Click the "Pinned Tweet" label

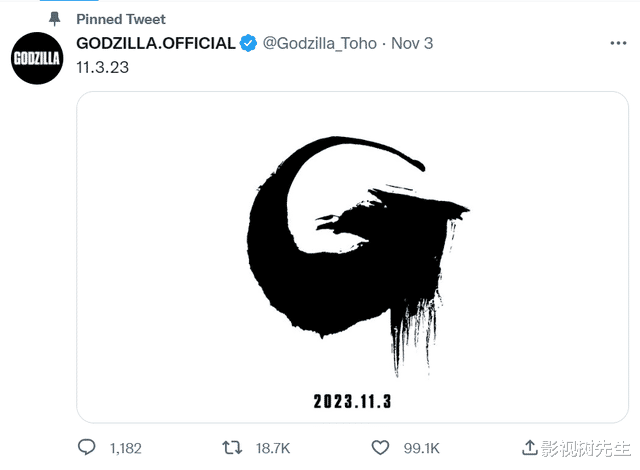[121, 19]
